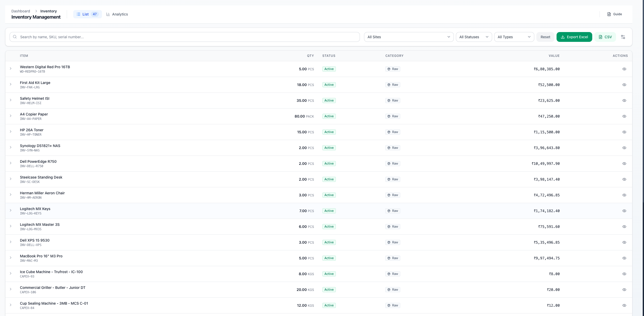
Task: Open the All Statuses dropdown
Action: (473, 37)
